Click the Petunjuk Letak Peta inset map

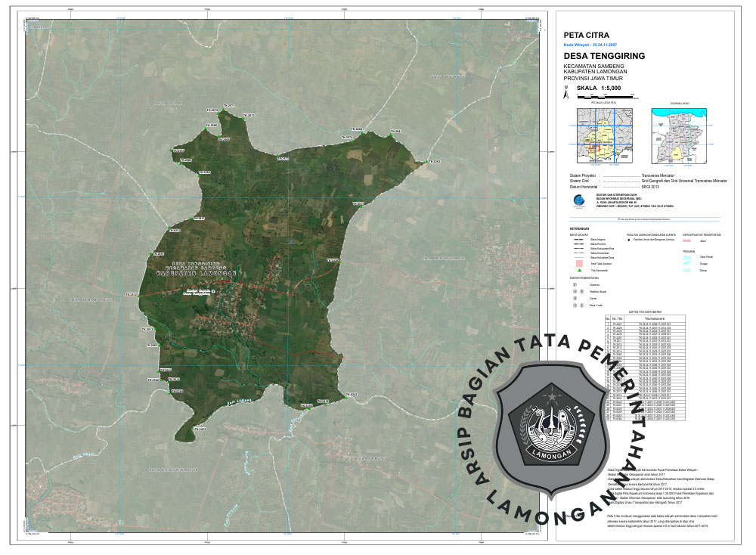pyautogui.click(x=603, y=135)
